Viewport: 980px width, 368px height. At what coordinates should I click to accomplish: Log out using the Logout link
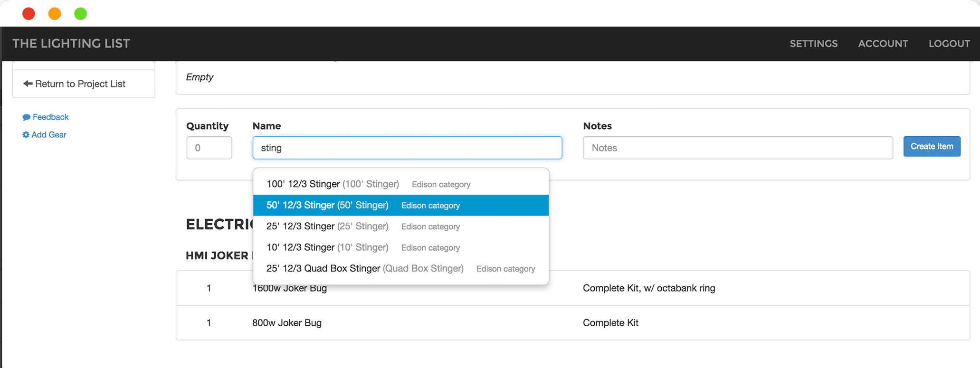point(949,44)
